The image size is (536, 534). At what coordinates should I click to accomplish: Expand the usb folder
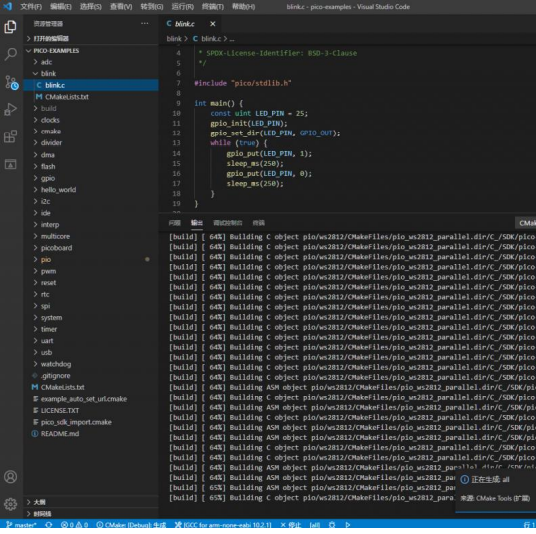(91, 352)
